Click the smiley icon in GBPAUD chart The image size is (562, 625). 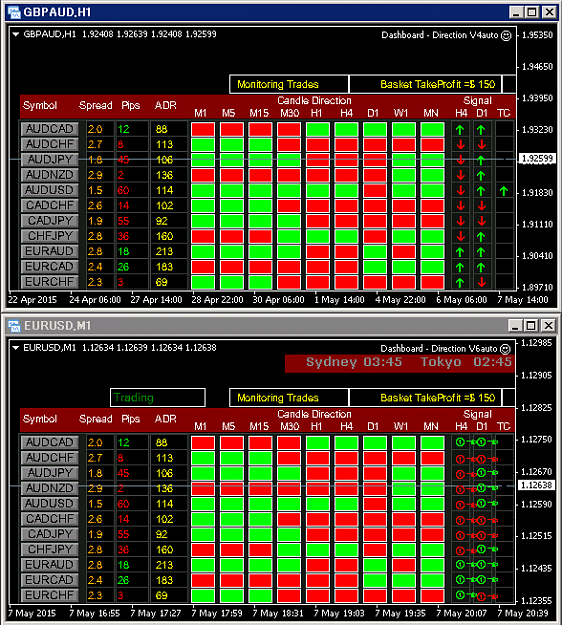click(x=506, y=36)
